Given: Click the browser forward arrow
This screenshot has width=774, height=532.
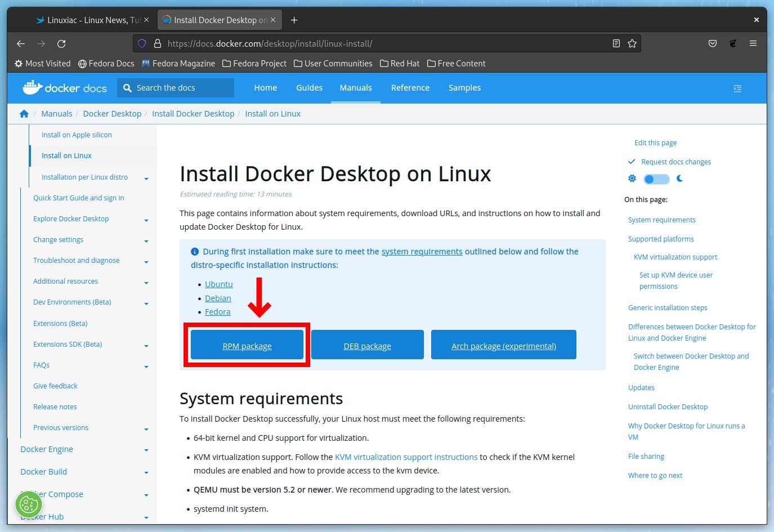Looking at the screenshot, I should tap(41, 43).
